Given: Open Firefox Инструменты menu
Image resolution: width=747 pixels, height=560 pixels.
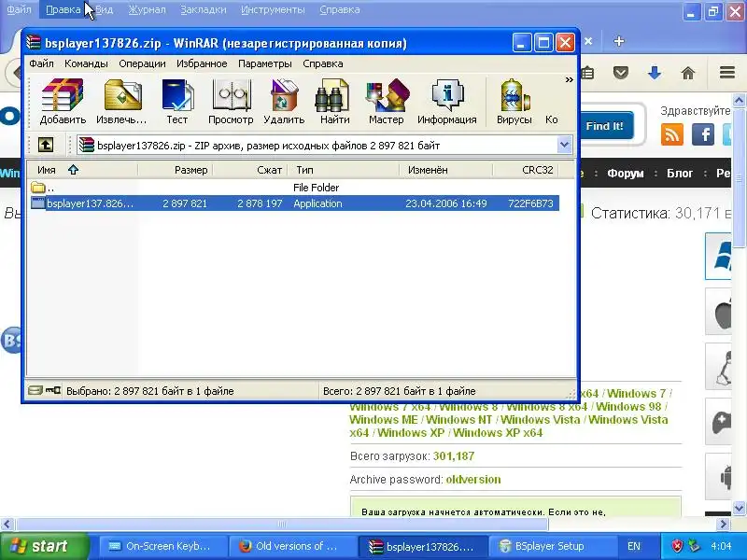Looking at the screenshot, I should [273, 9].
